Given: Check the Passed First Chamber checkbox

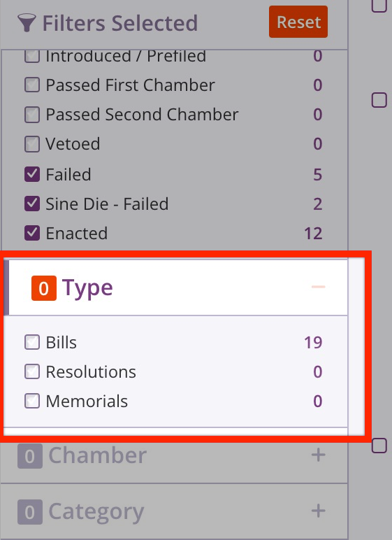Looking at the screenshot, I should [x=32, y=85].
